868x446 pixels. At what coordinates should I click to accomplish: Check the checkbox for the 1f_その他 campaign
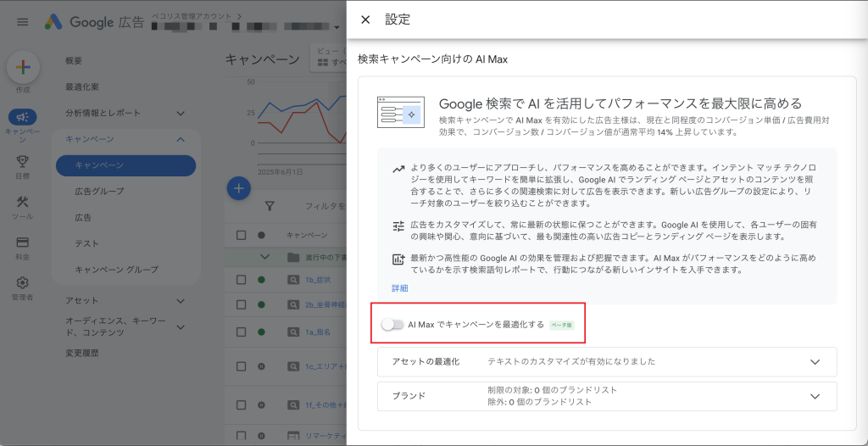pyautogui.click(x=241, y=405)
